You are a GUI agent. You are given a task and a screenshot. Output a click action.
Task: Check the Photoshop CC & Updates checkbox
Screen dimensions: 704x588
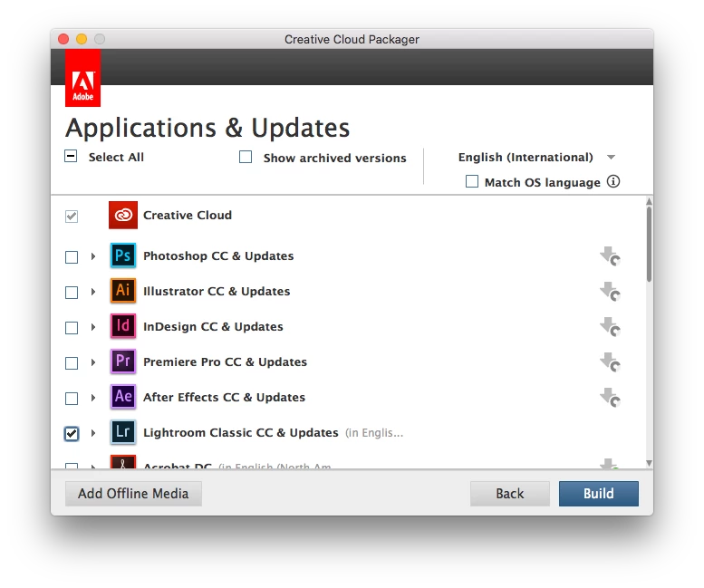72,257
